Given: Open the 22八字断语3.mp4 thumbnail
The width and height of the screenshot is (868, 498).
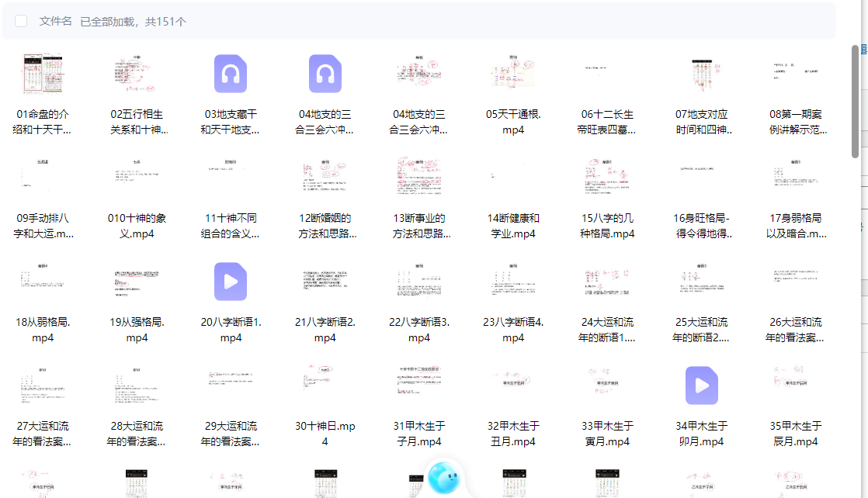Looking at the screenshot, I should (x=419, y=282).
